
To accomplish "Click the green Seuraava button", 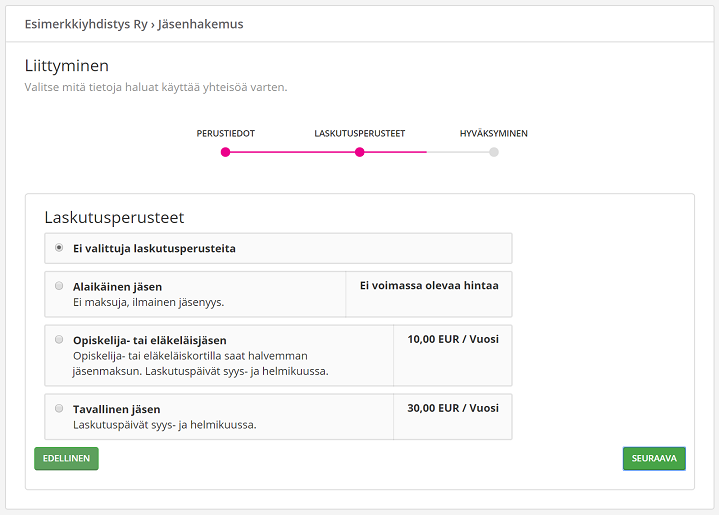I will (x=653, y=458).
